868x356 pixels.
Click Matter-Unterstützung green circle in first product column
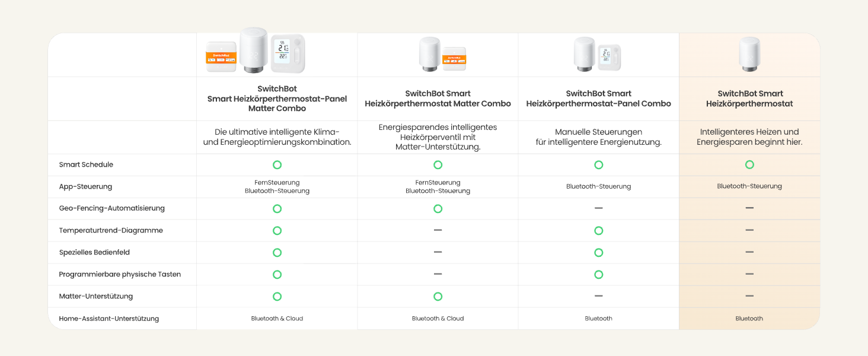coord(277,296)
